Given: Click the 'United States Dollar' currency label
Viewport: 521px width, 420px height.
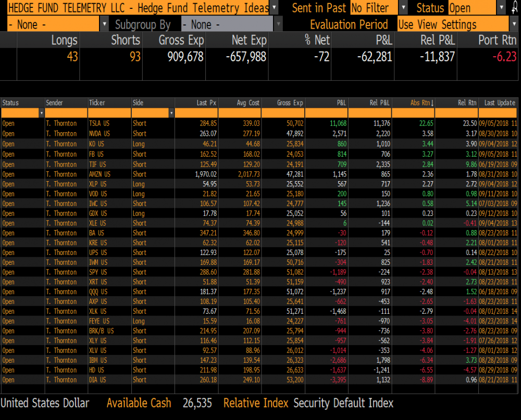Looking at the screenshot, I should point(45,403).
